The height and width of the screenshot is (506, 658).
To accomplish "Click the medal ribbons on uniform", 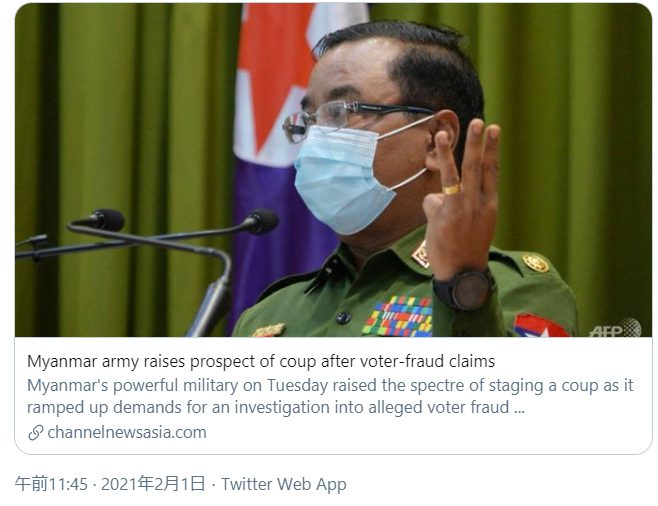I will point(398,317).
